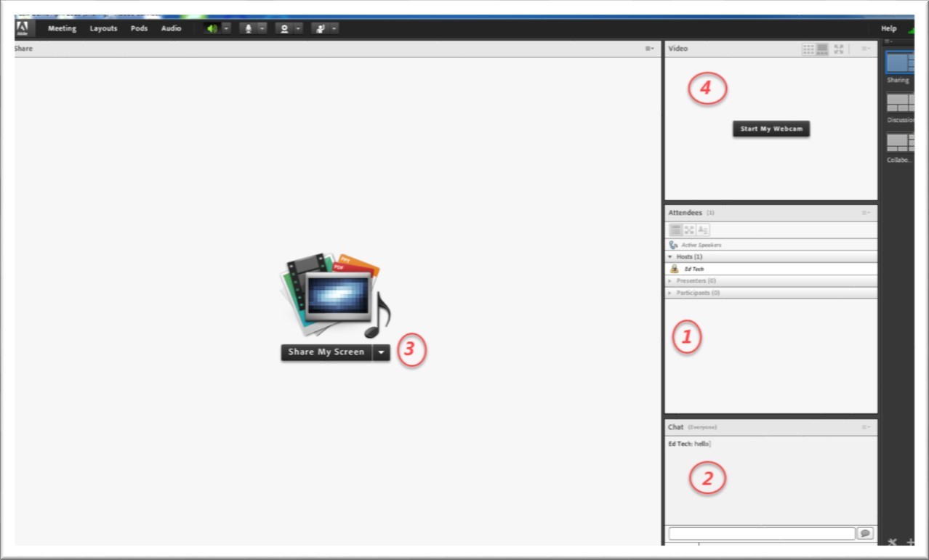Screen dimensions: 929x560
Task: Open the Help menu
Action: 888,28
